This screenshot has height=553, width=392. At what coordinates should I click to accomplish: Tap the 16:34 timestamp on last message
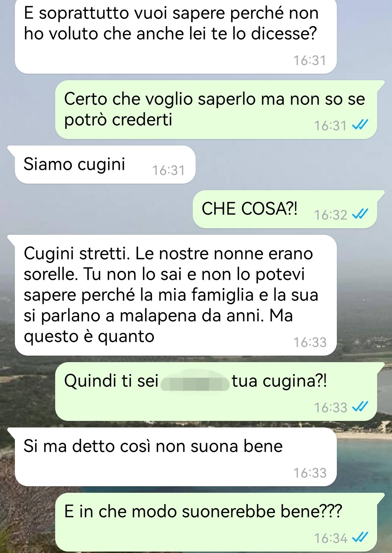[x=331, y=538]
